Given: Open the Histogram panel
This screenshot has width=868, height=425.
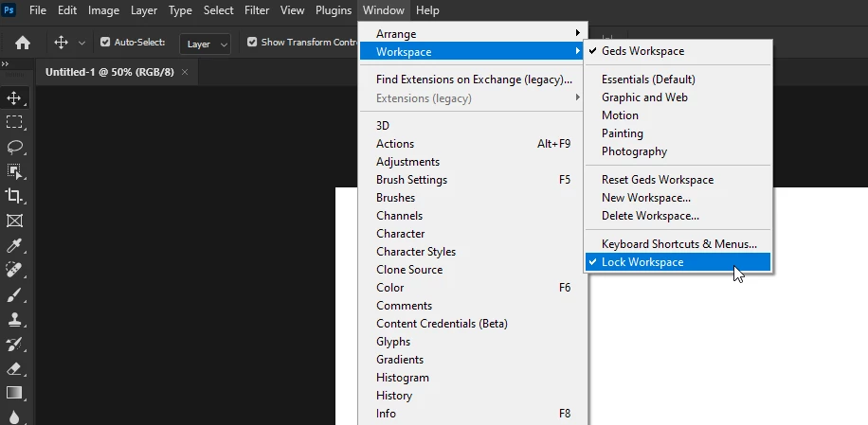Looking at the screenshot, I should click(x=473, y=378).
